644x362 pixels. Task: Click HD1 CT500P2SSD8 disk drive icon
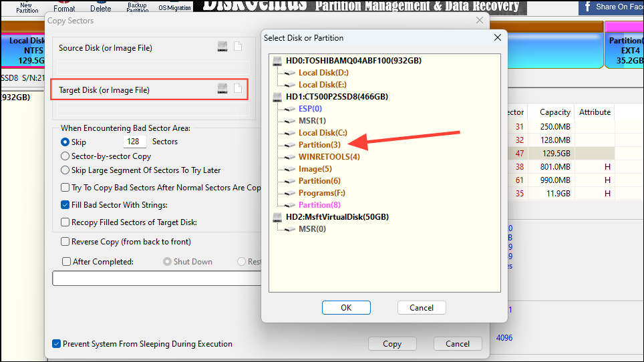277,97
